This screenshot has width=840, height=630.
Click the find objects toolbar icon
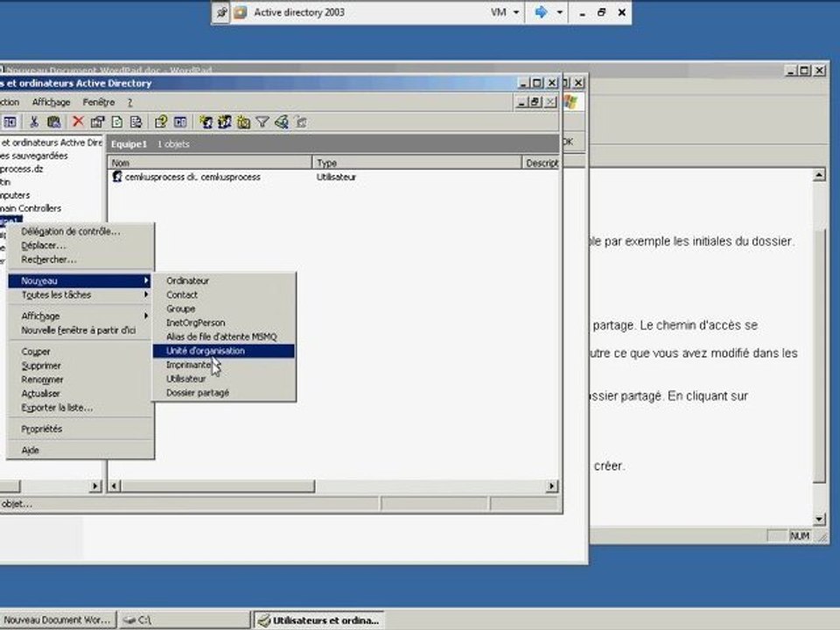tap(282, 122)
